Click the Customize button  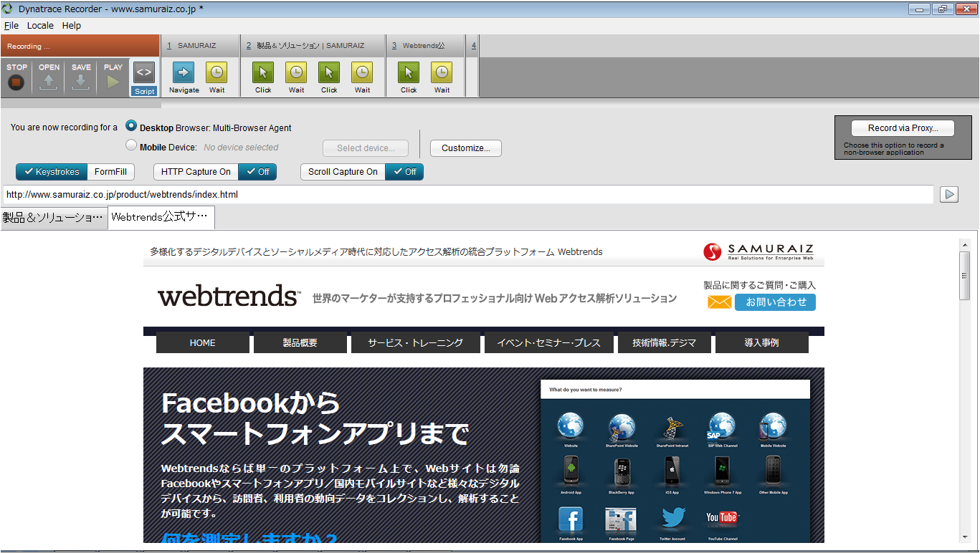click(466, 148)
